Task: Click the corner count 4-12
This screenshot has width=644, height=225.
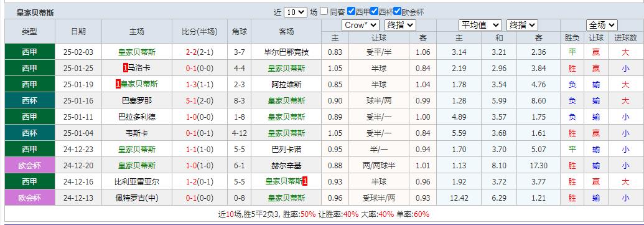Action: [240, 133]
